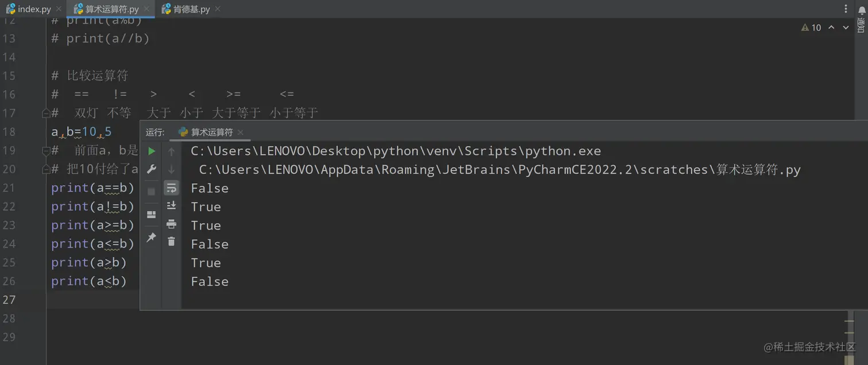Open run configuration wrench settings

tap(152, 169)
